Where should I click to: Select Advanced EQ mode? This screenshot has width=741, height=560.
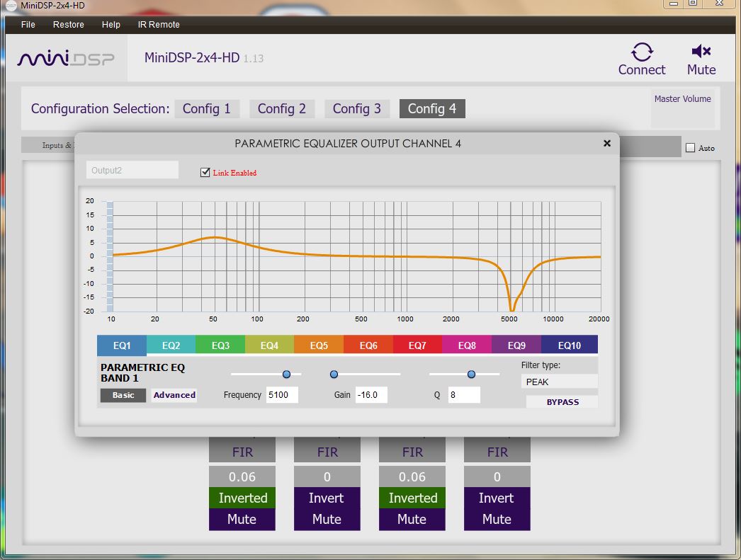[x=174, y=395]
